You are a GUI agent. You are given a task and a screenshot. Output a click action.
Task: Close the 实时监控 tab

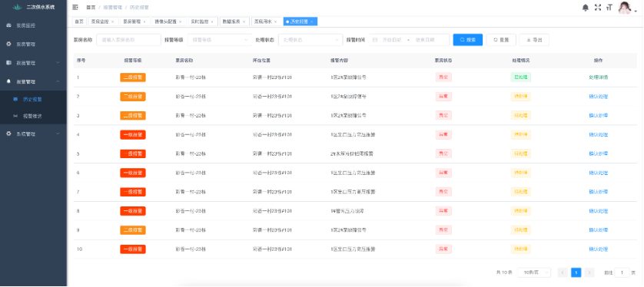(212, 21)
